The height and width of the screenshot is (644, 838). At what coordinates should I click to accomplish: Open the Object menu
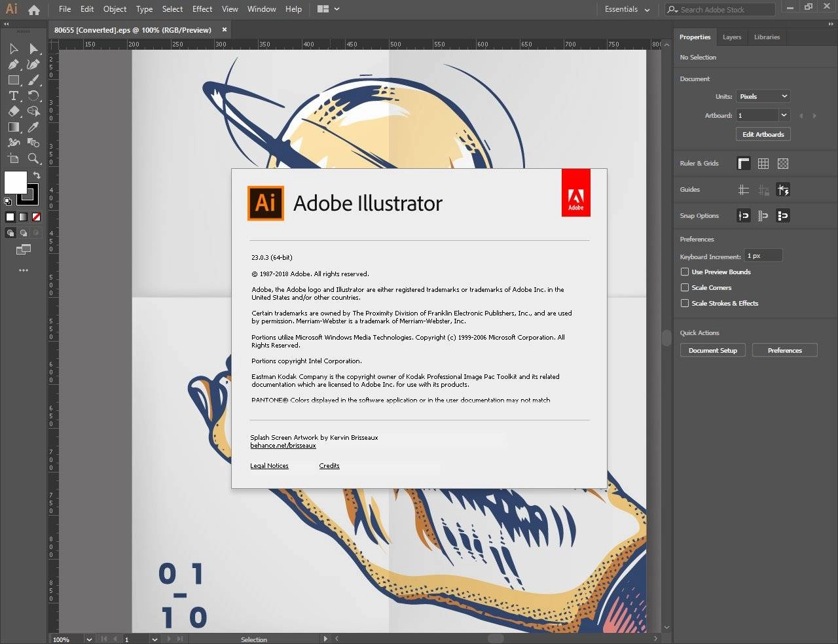tap(115, 9)
